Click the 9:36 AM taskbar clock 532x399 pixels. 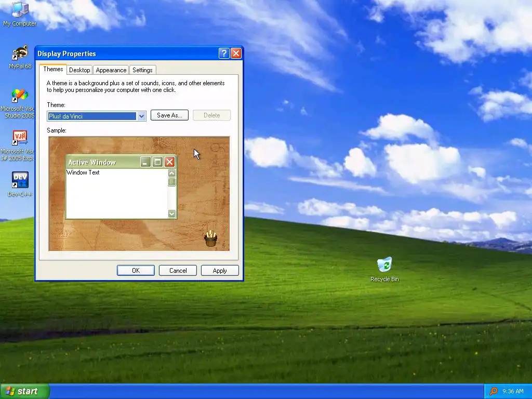513,391
